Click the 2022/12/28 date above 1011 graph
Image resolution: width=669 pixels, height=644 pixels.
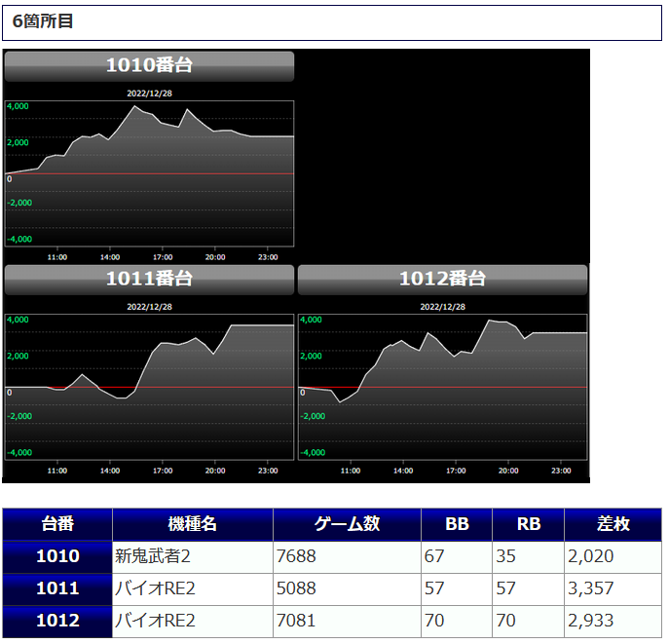coord(149,307)
